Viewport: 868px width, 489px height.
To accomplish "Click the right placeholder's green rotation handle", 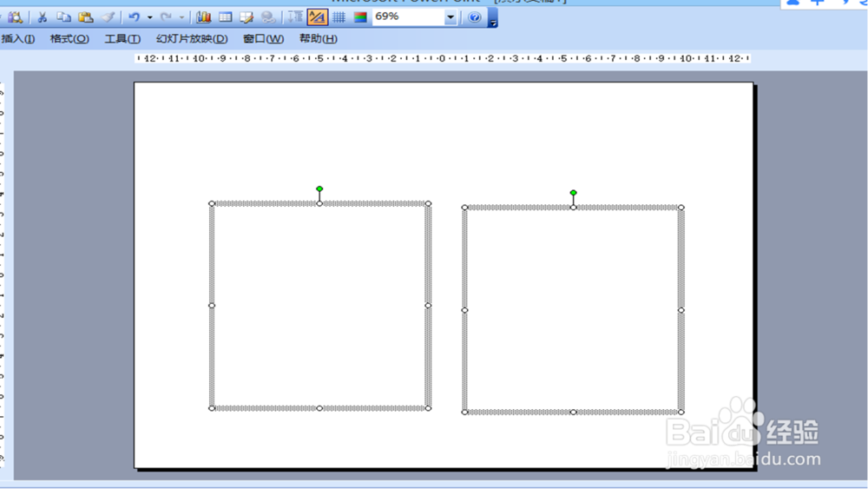I will (574, 193).
